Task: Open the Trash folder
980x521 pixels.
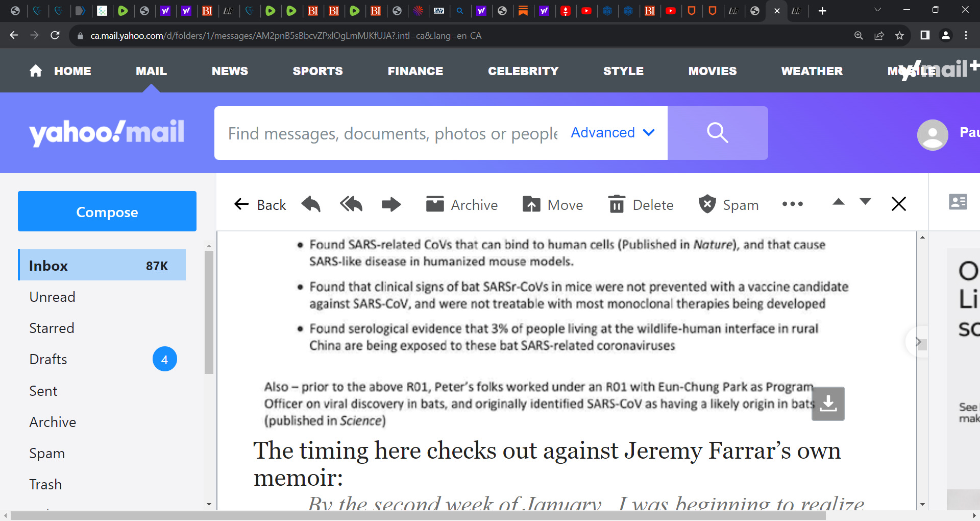Action: (x=45, y=484)
